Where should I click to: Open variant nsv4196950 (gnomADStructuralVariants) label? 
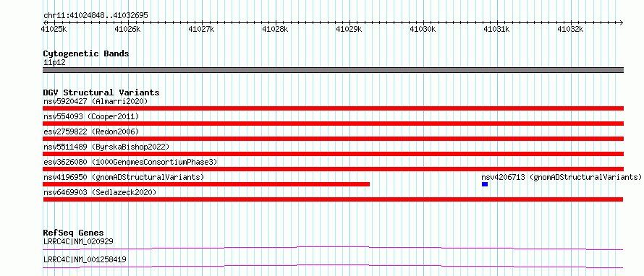click(x=124, y=177)
